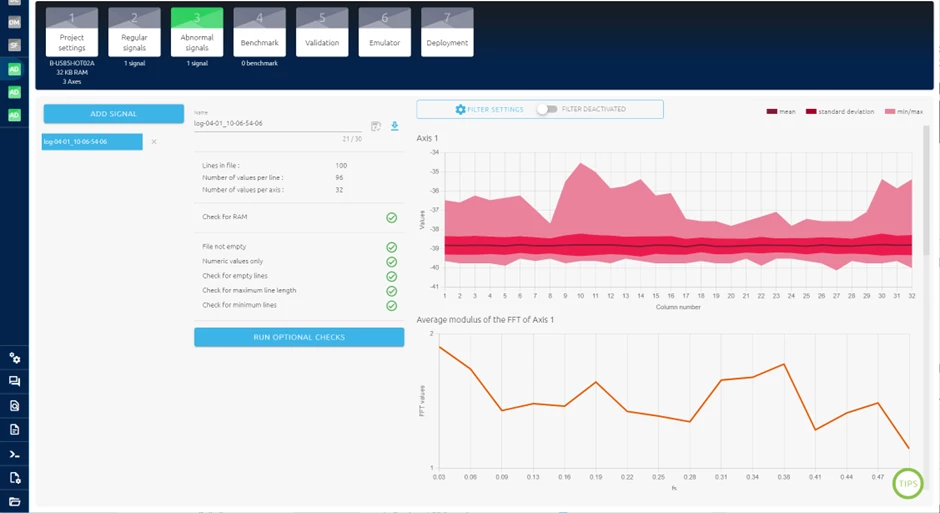The image size is (940, 513).
Task: Save the signal name with the save icon
Action: (x=376, y=126)
